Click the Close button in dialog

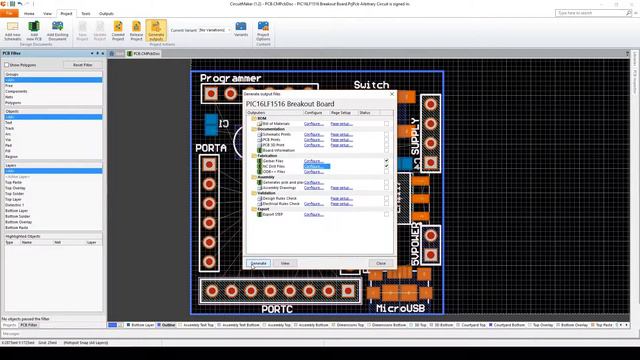381,263
